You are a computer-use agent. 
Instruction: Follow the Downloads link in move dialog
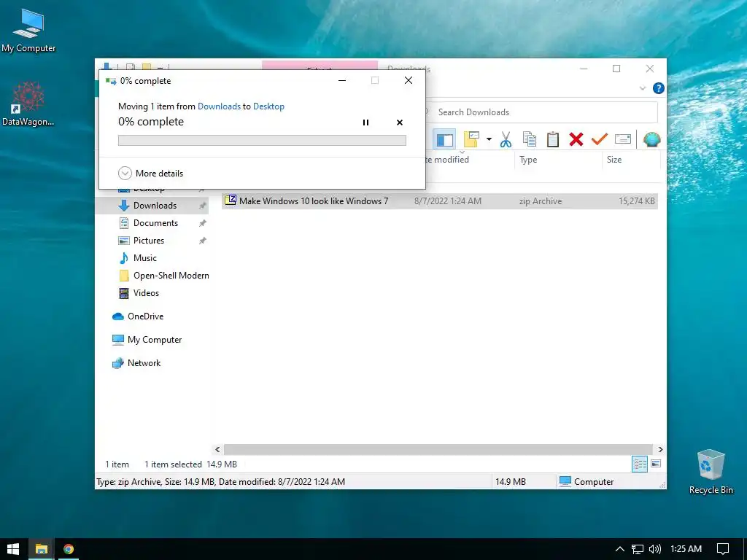coord(219,106)
